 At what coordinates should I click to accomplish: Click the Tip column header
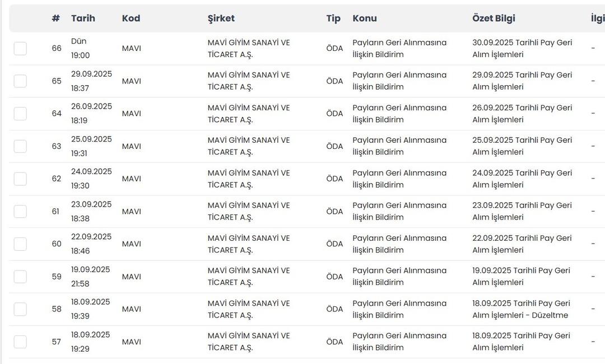(333, 18)
